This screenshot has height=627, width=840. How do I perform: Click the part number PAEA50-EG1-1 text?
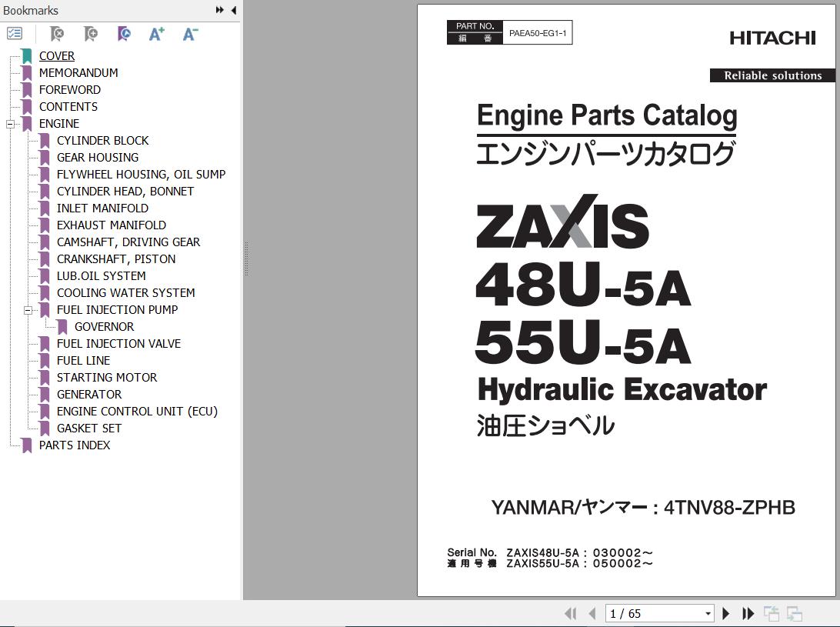point(538,33)
